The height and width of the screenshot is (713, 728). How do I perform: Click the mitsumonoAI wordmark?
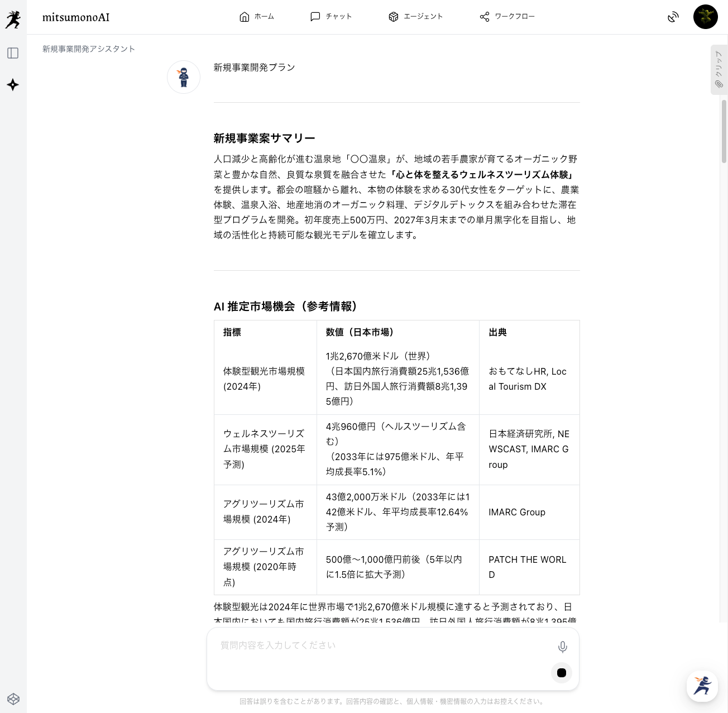click(x=76, y=17)
